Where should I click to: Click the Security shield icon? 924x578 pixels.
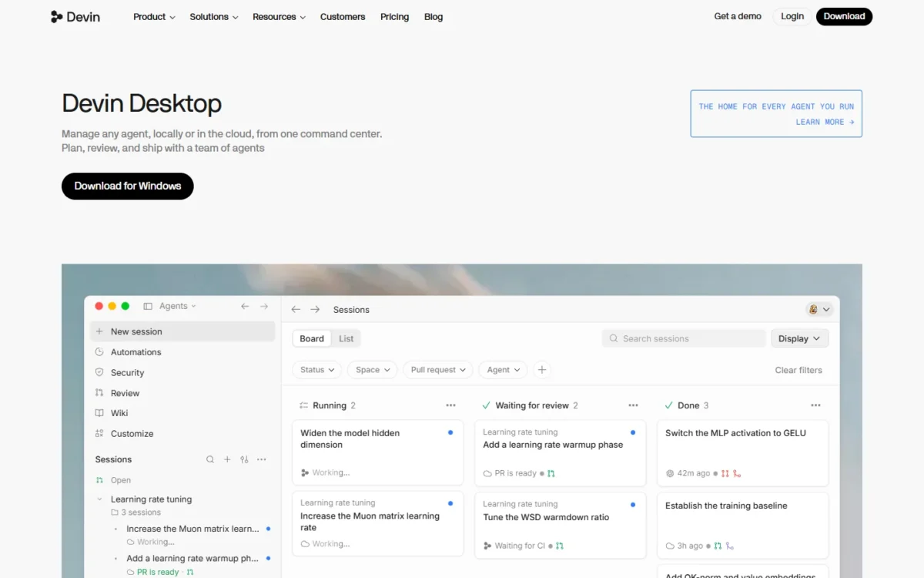[99, 372]
